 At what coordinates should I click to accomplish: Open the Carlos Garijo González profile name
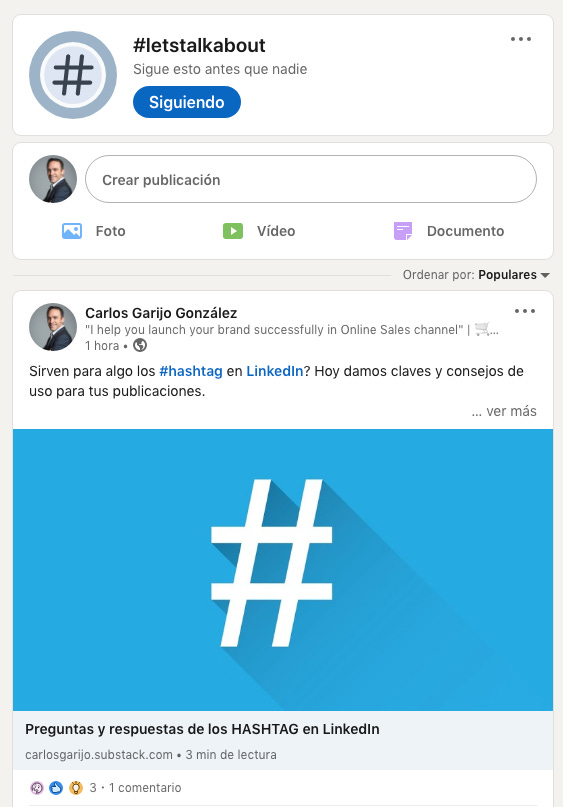[x=161, y=313]
